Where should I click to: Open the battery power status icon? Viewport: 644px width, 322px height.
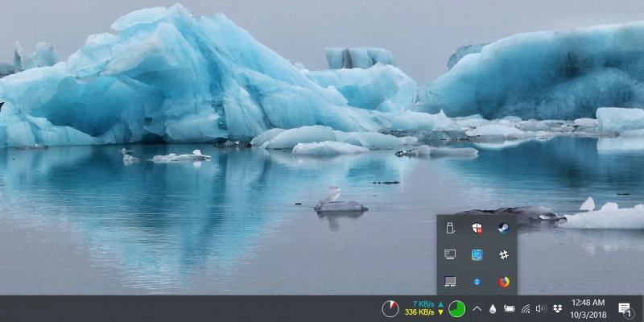click(510, 308)
